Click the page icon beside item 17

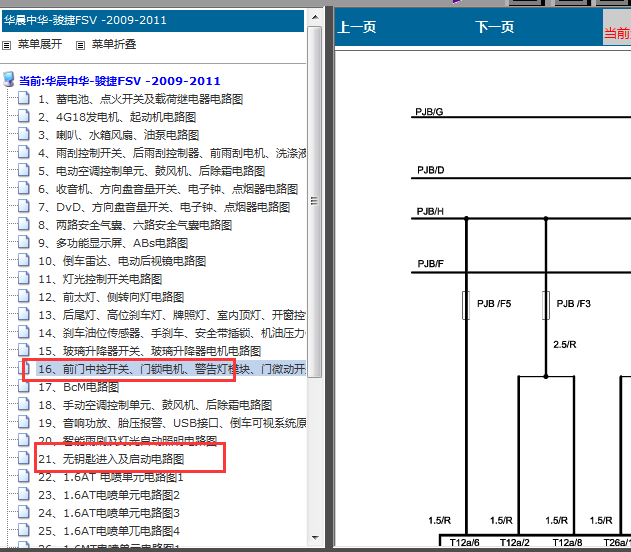click(x=24, y=386)
